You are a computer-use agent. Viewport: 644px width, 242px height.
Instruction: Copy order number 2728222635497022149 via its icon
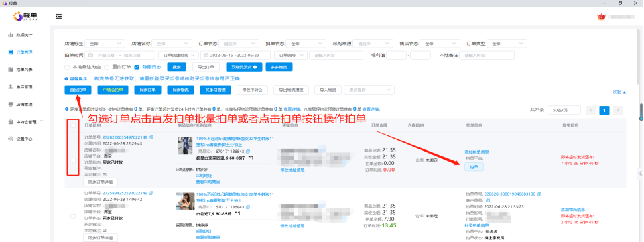[x=151, y=137]
